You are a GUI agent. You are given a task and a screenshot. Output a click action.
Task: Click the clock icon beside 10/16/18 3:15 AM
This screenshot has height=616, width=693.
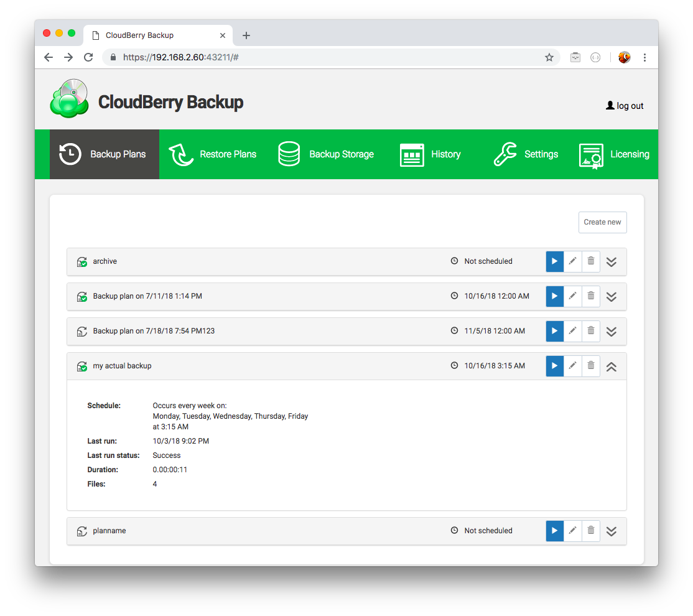pyautogui.click(x=454, y=365)
